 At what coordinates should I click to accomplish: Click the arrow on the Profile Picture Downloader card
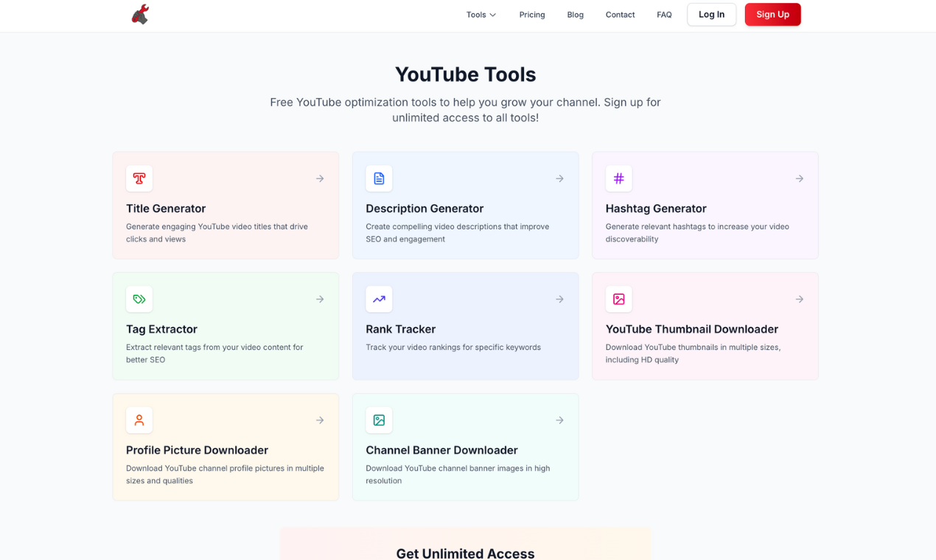[320, 420]
